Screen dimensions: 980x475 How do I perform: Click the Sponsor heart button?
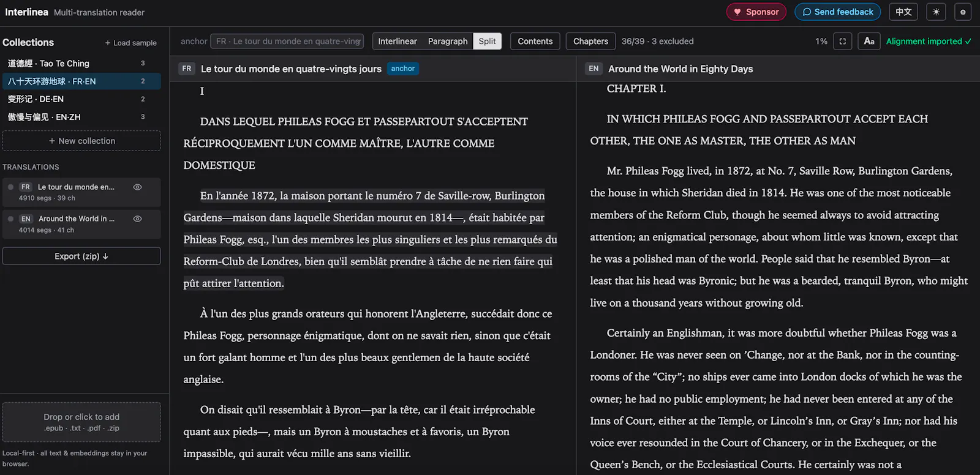(x=756, y=12)
